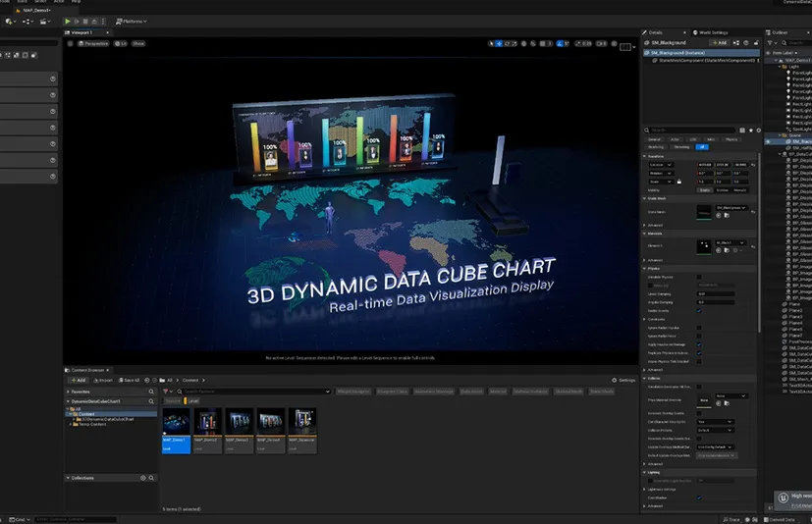The height and width of the screenshot is (524, 812).
Task: Select the Physics filter in Details
Action: tap(731, 139)
